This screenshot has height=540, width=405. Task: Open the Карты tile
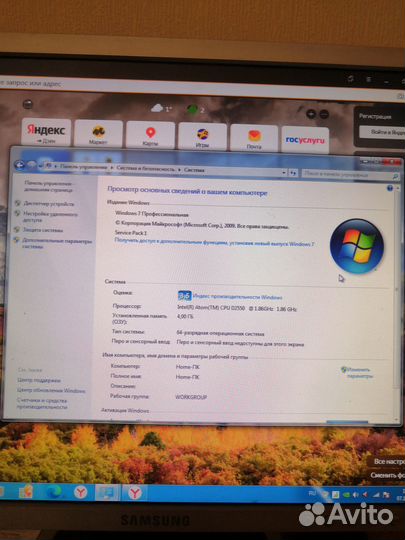[x=150, y=135]
